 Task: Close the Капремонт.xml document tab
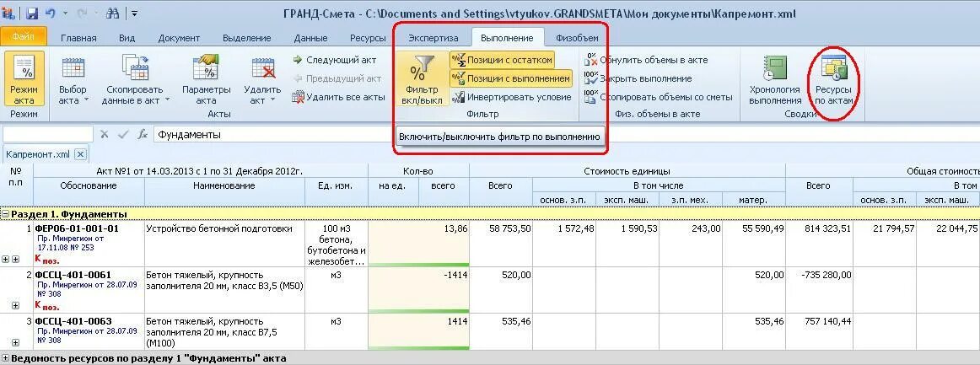pyautogui.click(x=80, y=153)
